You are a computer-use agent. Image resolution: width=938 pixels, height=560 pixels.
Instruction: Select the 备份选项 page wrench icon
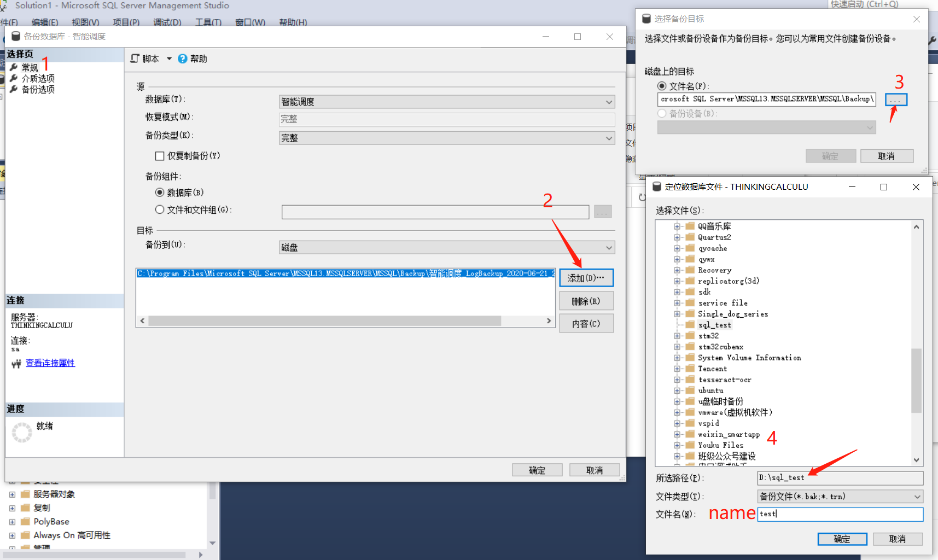tap(14, 89)
